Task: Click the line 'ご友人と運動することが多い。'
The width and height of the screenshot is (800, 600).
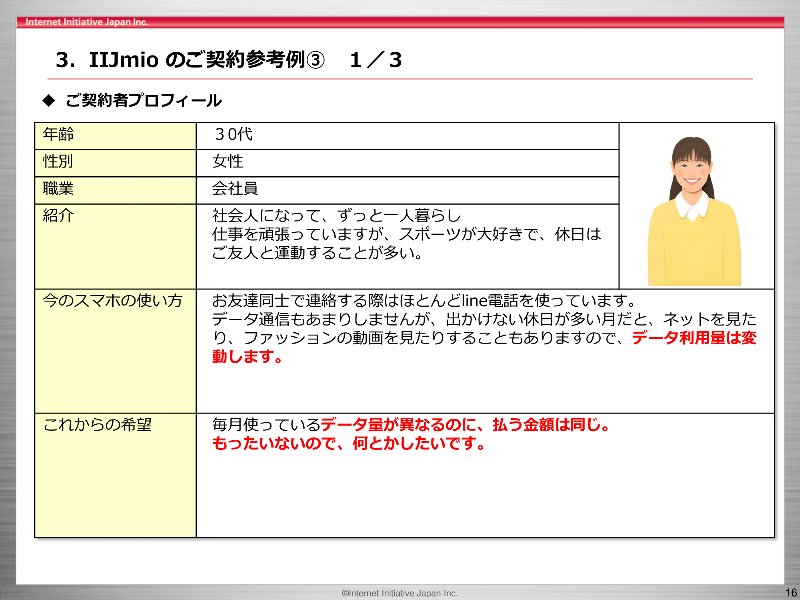Action: [317, 253]
